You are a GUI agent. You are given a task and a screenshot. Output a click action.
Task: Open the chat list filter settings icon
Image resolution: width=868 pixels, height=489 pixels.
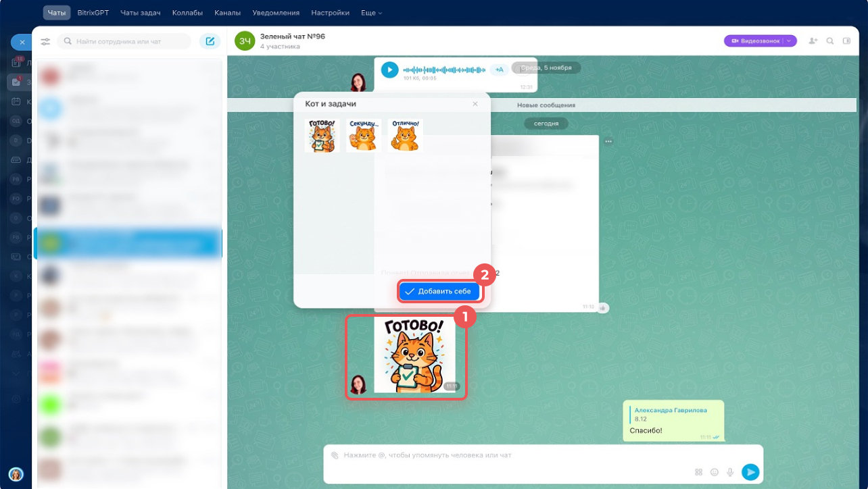[x=45, y=42]
